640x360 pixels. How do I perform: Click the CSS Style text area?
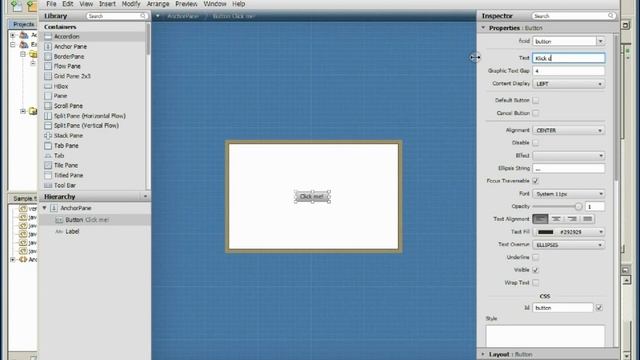click(545, 336)
